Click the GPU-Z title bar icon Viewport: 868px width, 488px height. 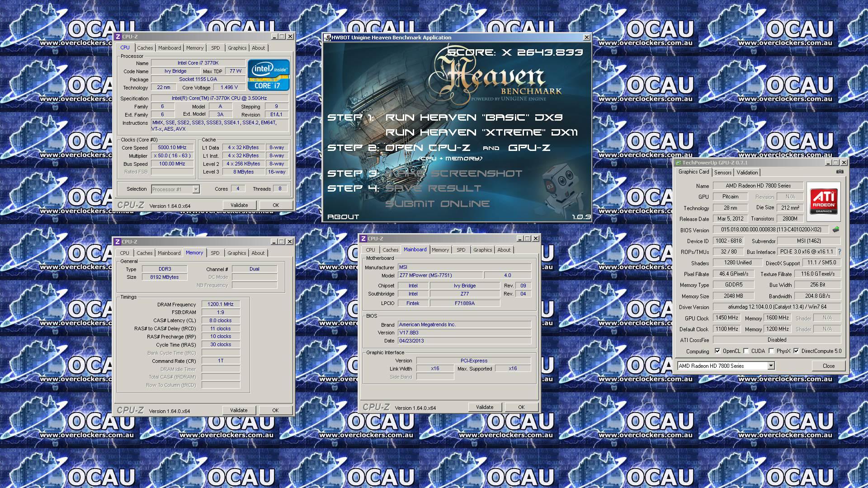click(x=678, y=163)
